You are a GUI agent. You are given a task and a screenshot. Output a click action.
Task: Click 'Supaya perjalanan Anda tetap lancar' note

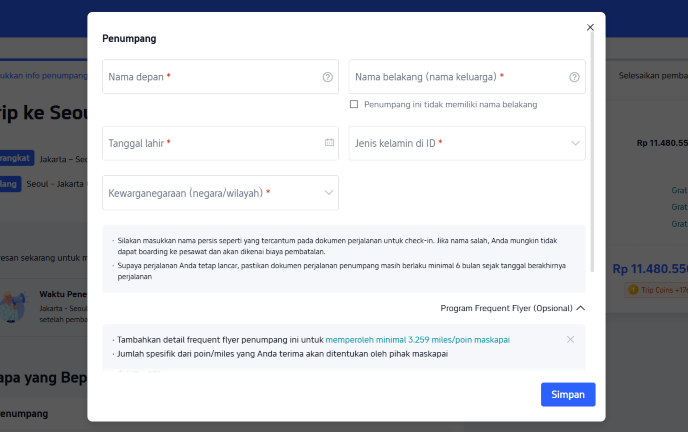click(341, 271)
